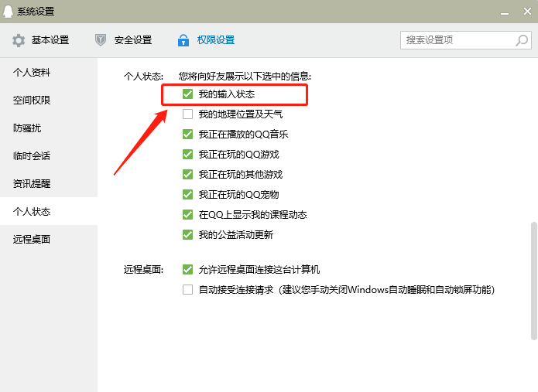Open 个人资料 in the sidebar
The width and height of the screenshot is (538, 392).
49,73
